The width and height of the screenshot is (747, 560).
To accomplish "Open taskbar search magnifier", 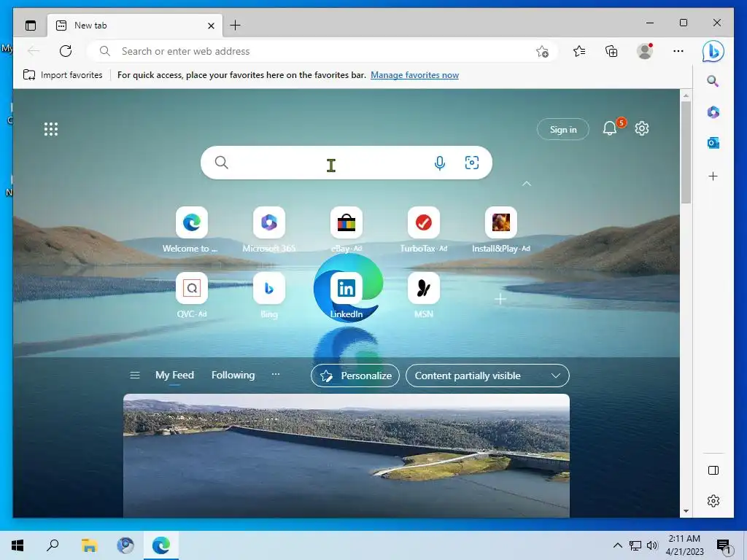I will pos(53,545).
